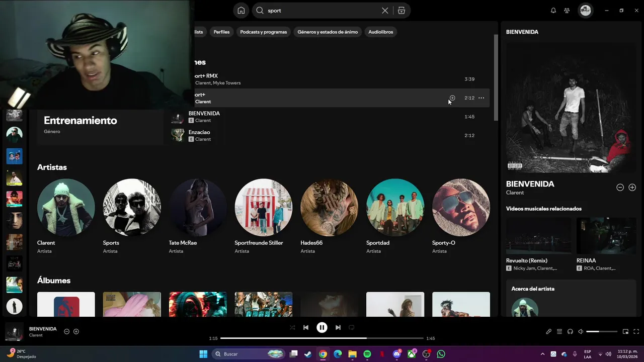
Task: Remove BIENVENIDA via minus icon in side panel
Action: tap(620, 188)
